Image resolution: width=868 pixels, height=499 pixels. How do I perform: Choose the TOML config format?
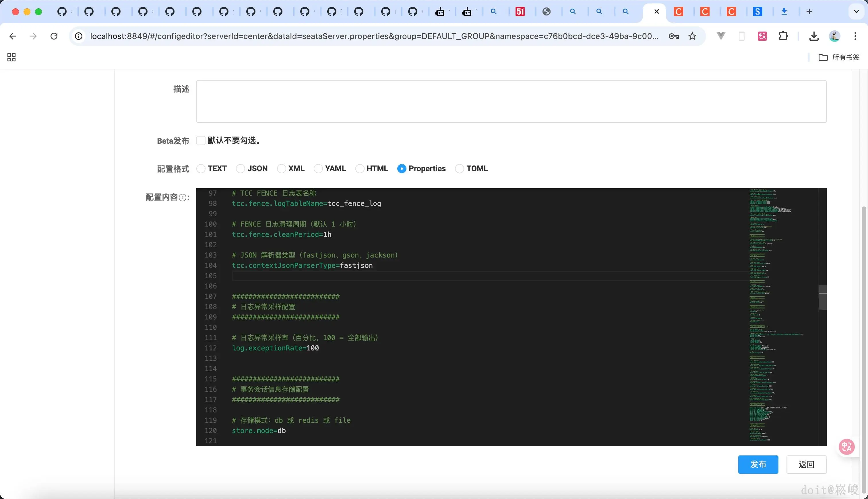coord(459,169)
